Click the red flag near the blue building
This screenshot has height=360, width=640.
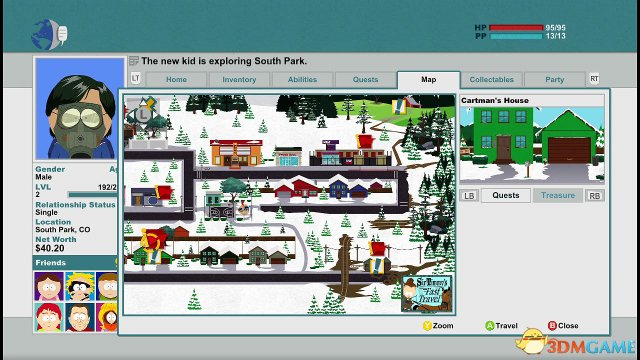163,192
